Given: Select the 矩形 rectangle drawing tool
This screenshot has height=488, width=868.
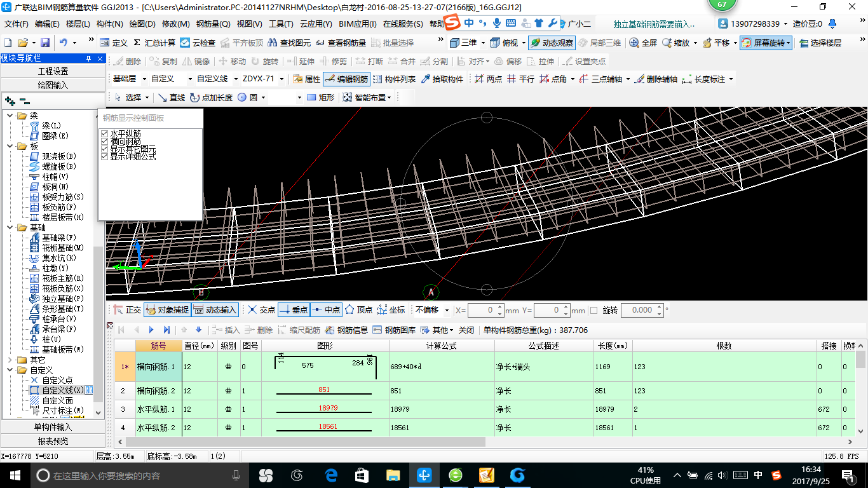Looking at the screenshot, I should (x=320, y=98).
